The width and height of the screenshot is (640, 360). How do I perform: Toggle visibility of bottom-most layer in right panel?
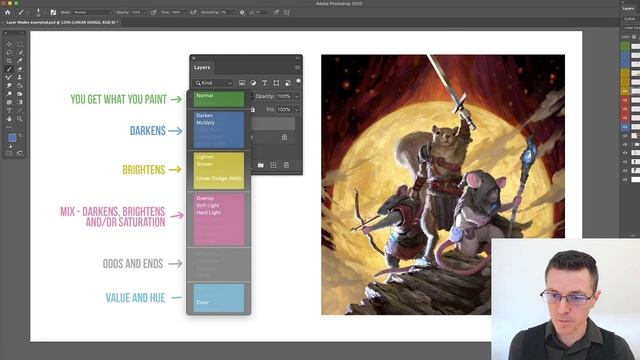(625, 179)
